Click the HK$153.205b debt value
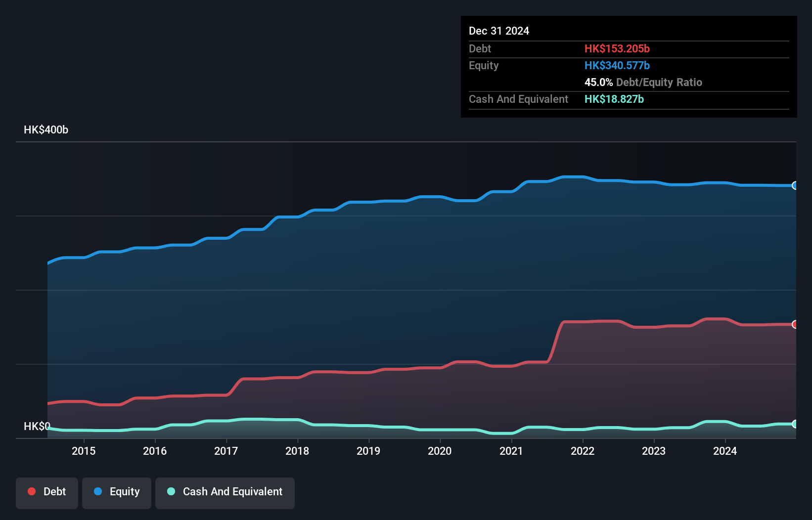The image size is (812, 520). [617, 48]
